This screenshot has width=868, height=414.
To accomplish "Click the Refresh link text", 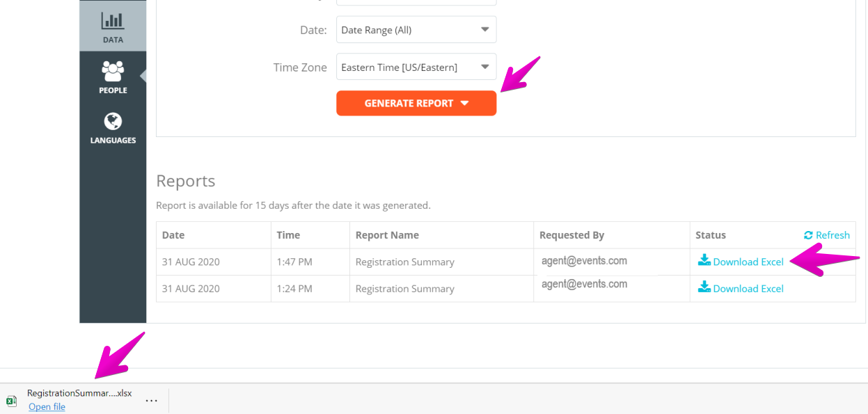I will (833, 235).
